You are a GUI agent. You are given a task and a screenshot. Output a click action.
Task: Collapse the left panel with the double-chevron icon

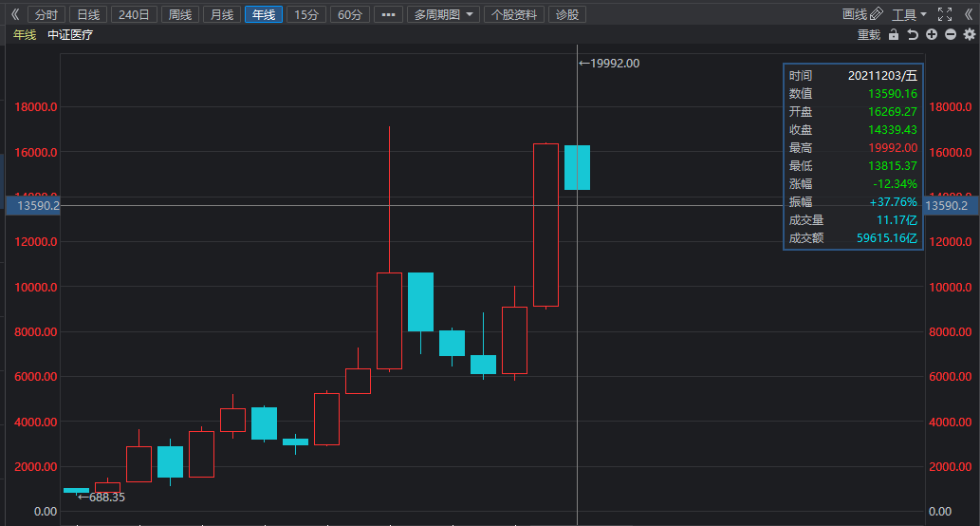coord(15,14)
